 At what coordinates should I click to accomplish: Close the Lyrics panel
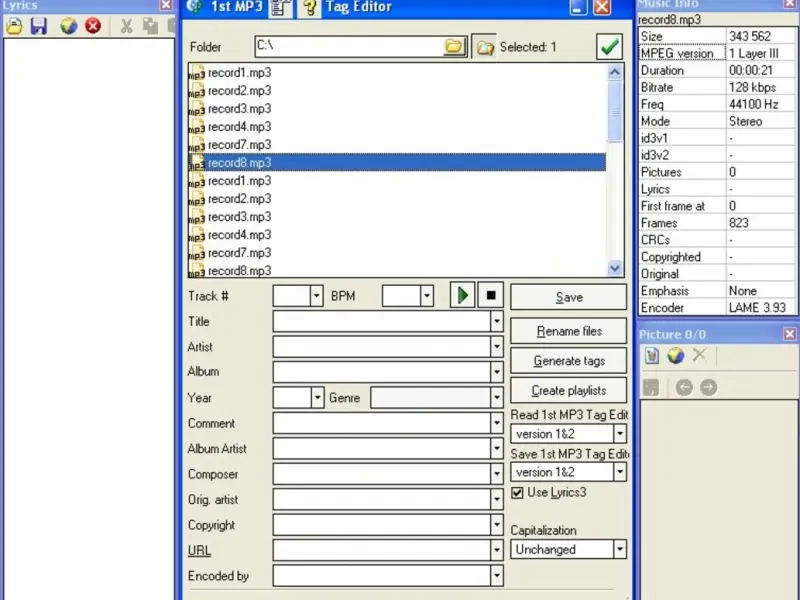(166, 5)
